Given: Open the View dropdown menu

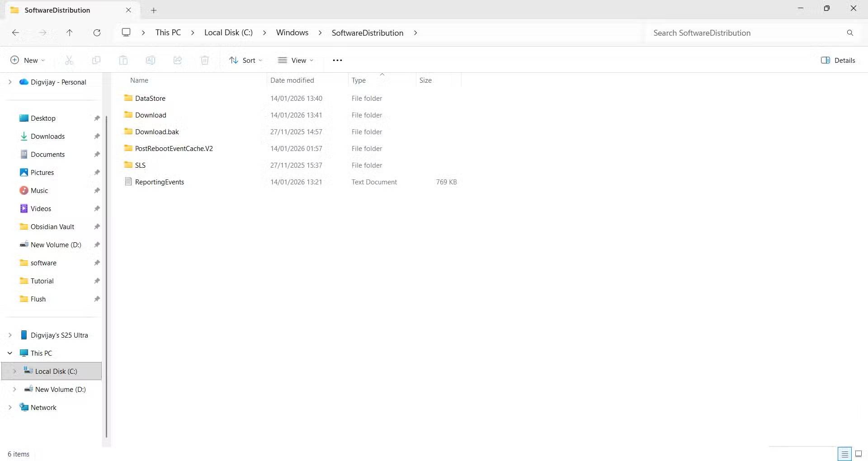Looking at the screenshot, I should pyautogui.click(x=296, y=60).
